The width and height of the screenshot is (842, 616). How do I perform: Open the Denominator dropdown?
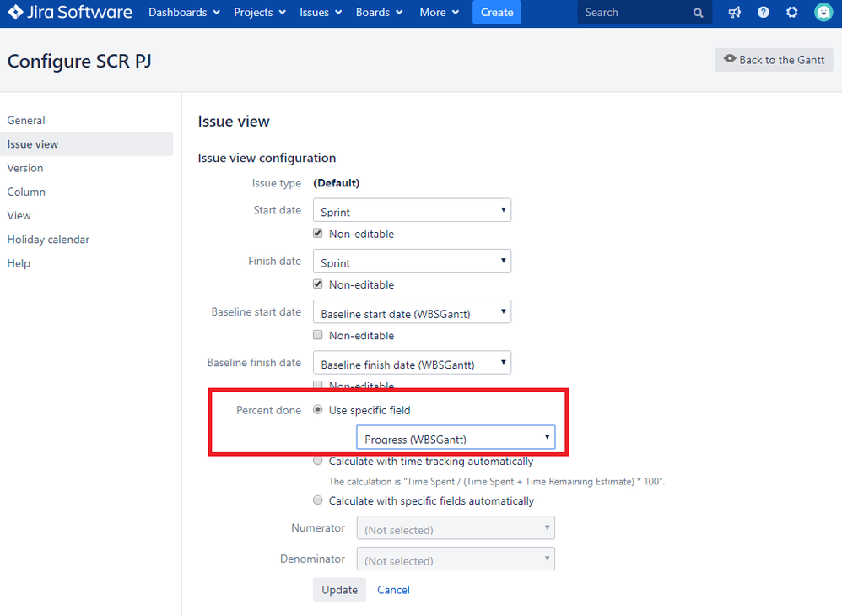(x=456, y=559)
